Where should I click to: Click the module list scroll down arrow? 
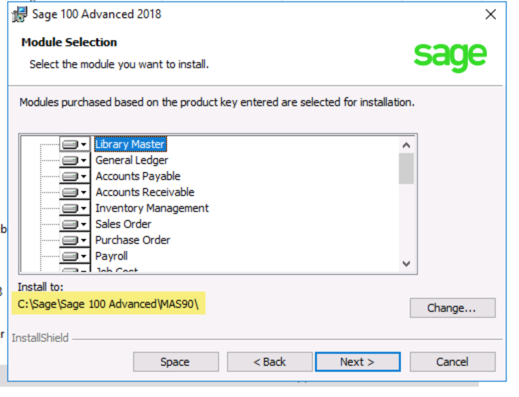click(x=406, y=264)
